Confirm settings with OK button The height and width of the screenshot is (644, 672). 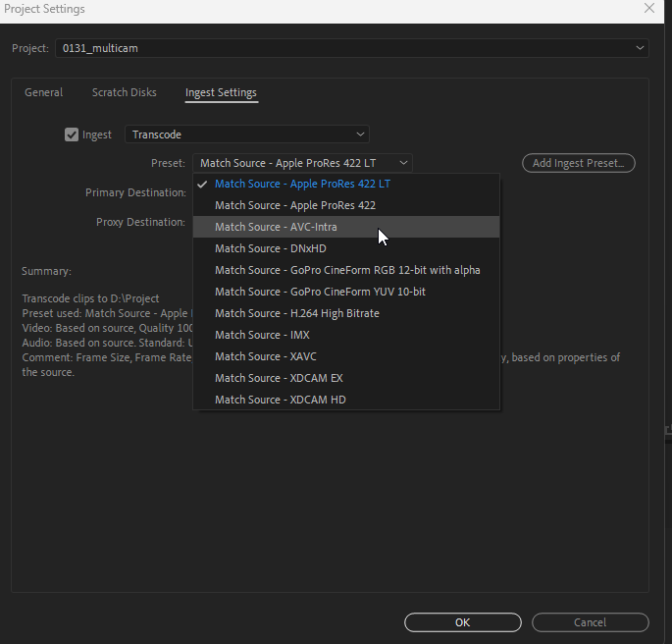coord(463,622)
